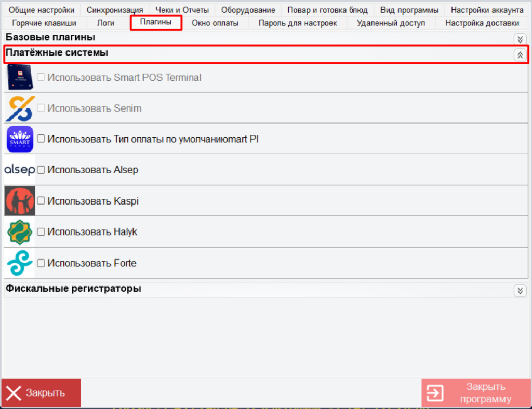This screenshot has width=532, height=409.
Task: Expand the Базовые плагины section chevron
Action: (520, 39)
